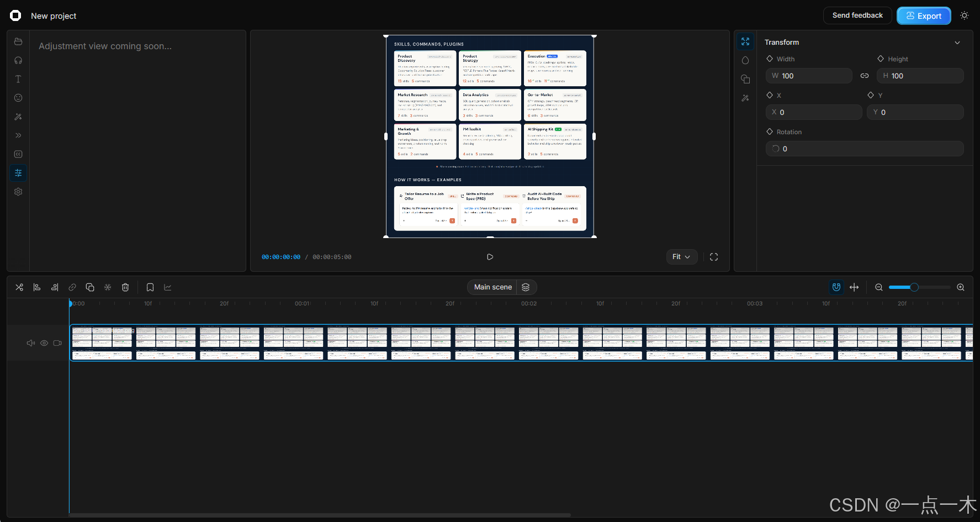The height and width of the screenshot is (522, 980).
Task: Open the scene layers stack button
Action: [526, 287]
